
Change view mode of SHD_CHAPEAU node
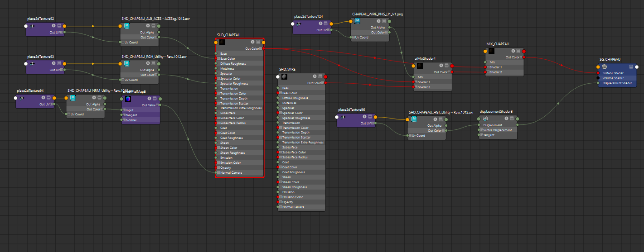(x=258, y=42)
